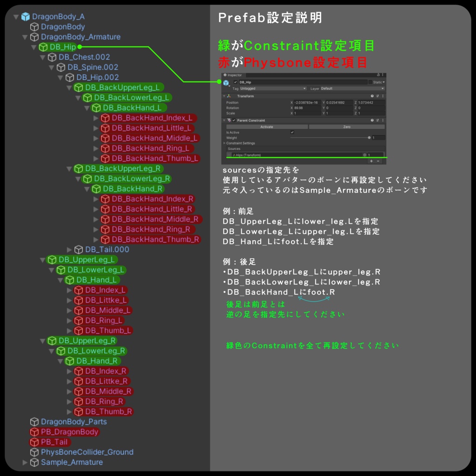This screenshot has width=476, height=476.
Task: Expand the DB_Ring_R tree node
Action: coord(69,402)
